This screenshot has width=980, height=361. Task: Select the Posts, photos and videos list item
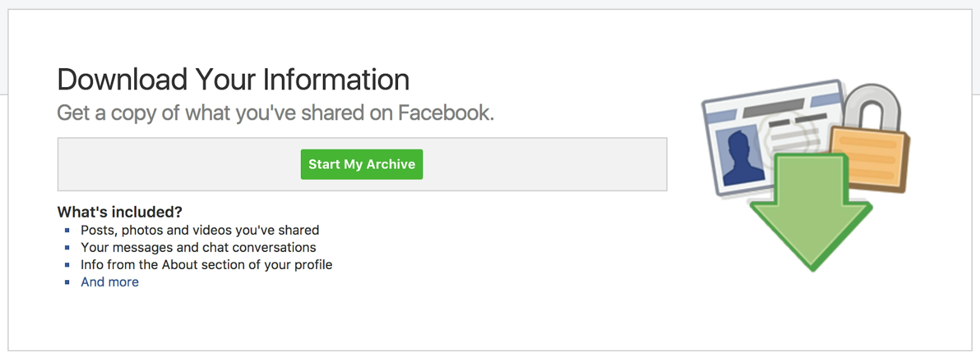click(x=199, y=230)
